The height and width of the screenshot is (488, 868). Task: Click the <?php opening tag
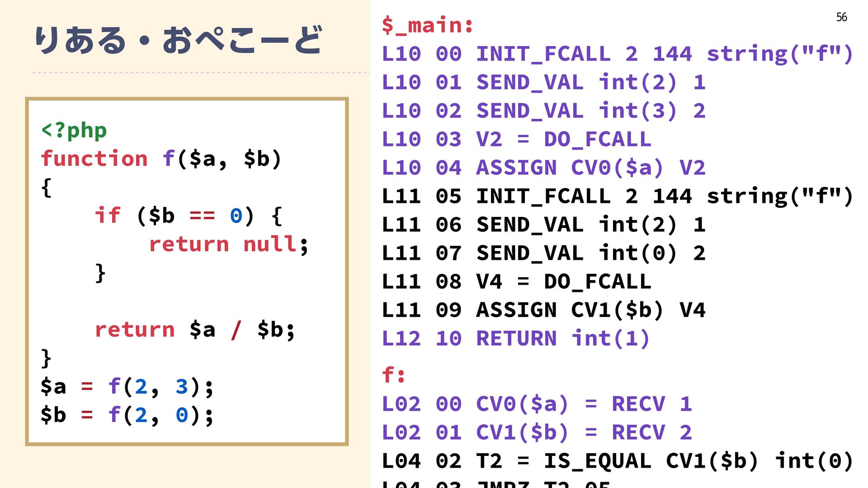74,131
